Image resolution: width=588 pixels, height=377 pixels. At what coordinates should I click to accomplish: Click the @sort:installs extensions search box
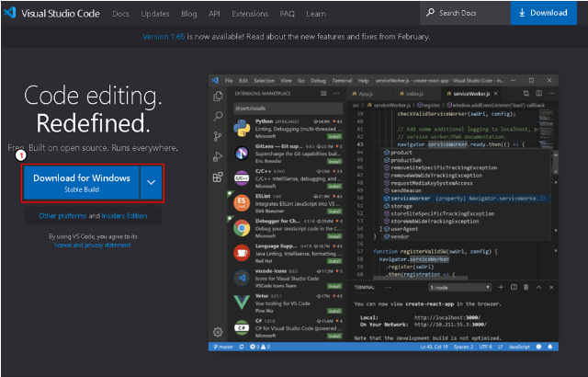point(288,109)
